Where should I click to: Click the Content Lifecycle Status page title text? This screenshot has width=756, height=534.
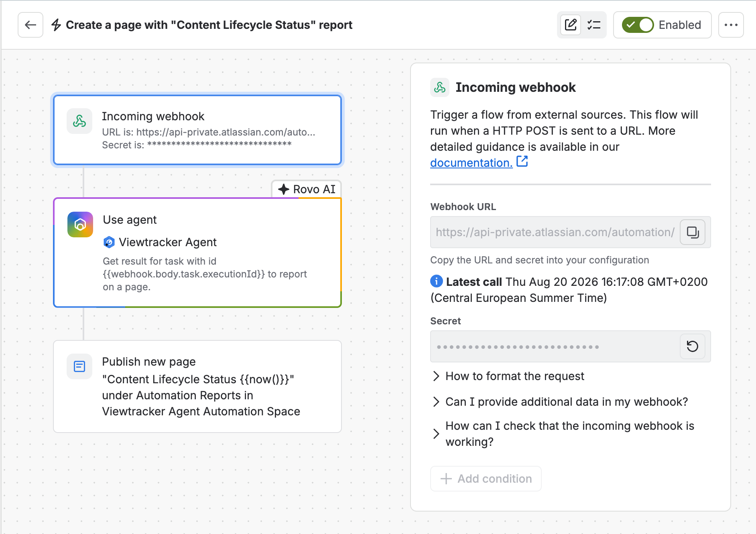(x=198, y=379)
